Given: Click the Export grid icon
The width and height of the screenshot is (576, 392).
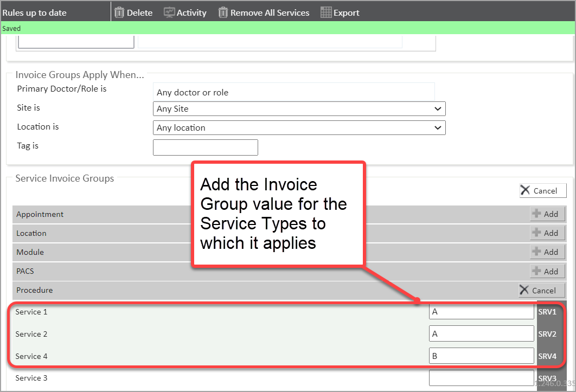Looking at the screenshot, I should click(326, 12).
